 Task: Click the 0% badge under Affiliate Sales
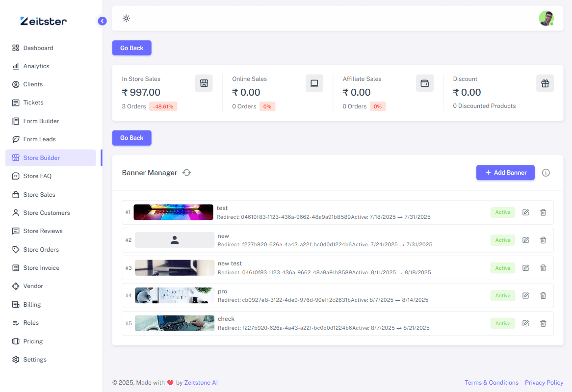point(378,106)
